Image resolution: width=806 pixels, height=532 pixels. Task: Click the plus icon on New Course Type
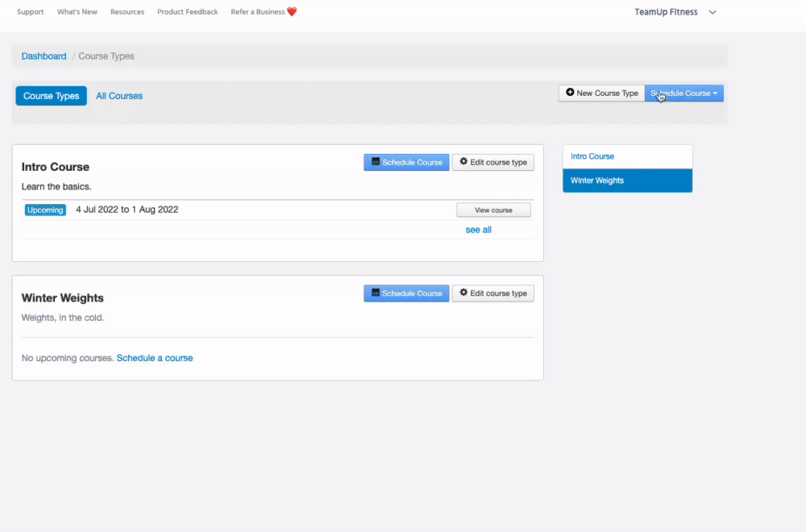point(570,93)
